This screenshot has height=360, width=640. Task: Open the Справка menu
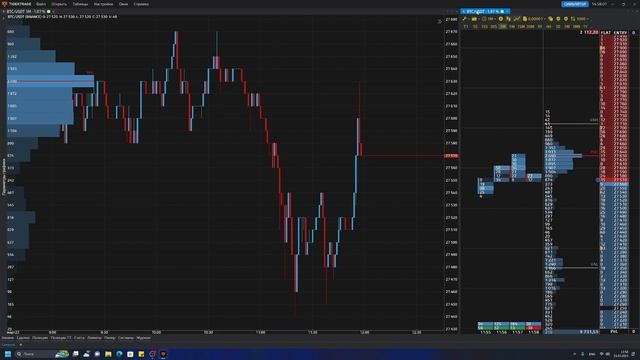(x=141, y=4)
